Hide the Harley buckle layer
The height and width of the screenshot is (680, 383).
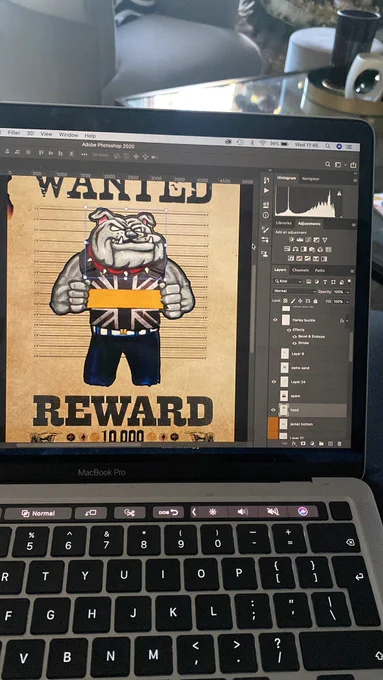[275, 320]
